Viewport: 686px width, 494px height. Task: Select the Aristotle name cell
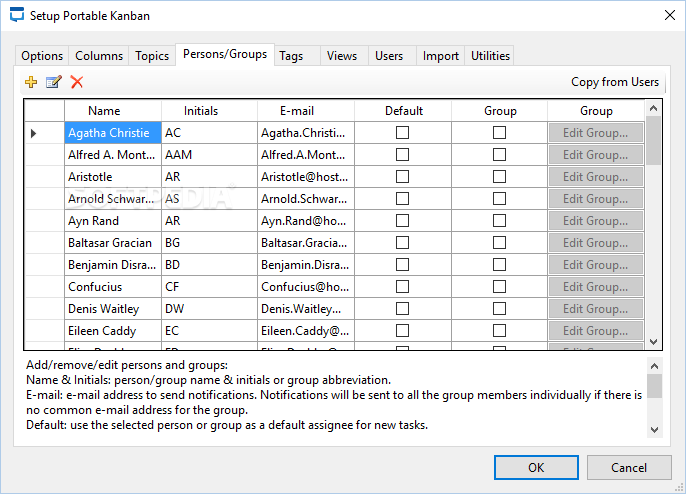click(x=113, y=177)
